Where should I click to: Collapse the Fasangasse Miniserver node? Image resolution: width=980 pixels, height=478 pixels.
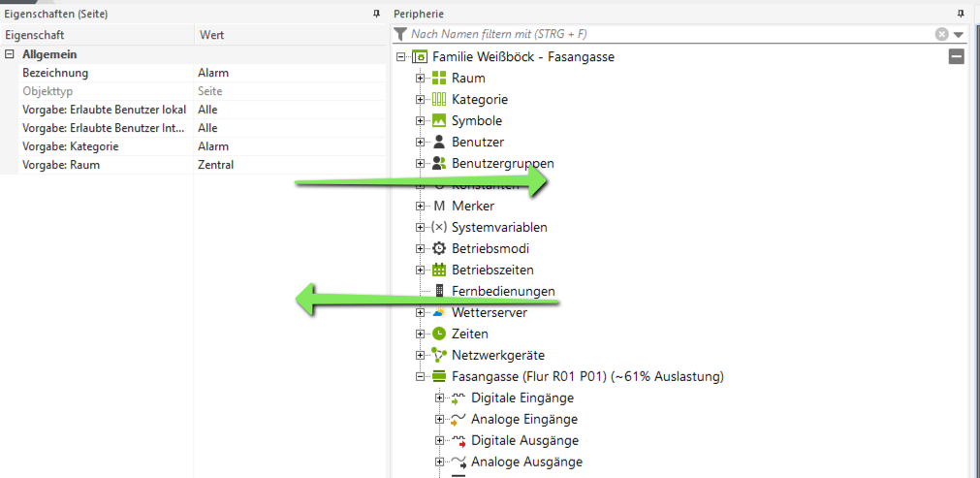(x=420, y=376)
